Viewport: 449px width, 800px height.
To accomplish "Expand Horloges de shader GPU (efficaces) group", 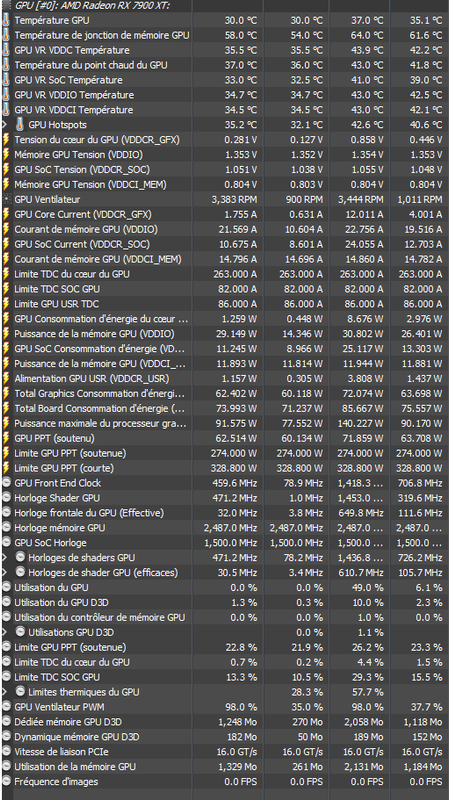I will point(5,572).
